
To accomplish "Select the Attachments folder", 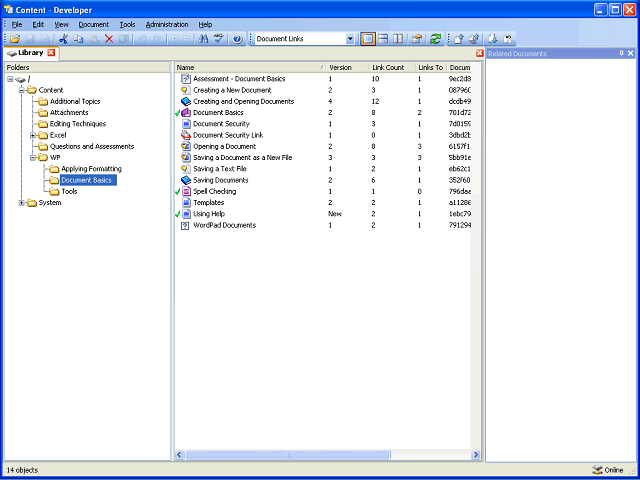I will [69, 113].
